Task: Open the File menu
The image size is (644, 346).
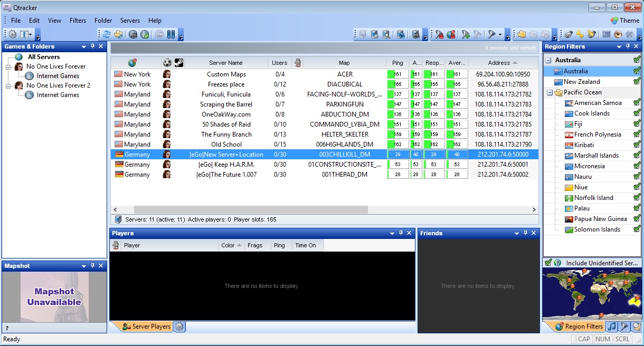Action: [x=16, y=21]
